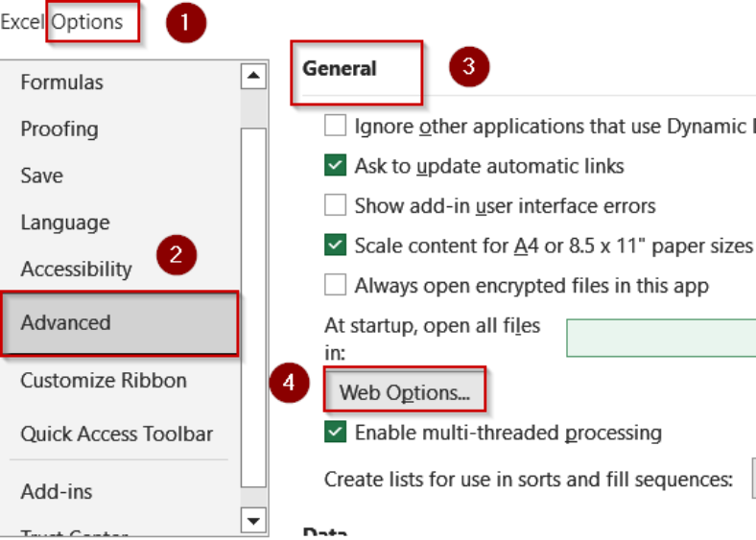
Task: Toggle Ignore other applications using Dynamic Data
Action: [x=336, y=126]
